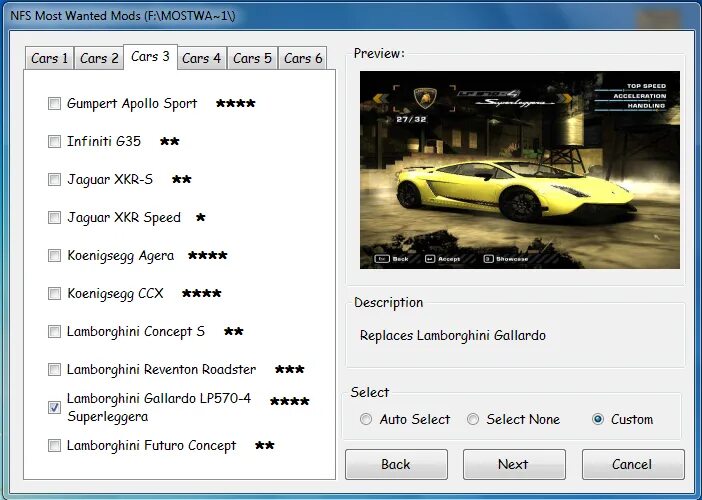Click the Jaguar XKR-S label
The height and width of the screenshot is (500, 702).
[110, 179]
